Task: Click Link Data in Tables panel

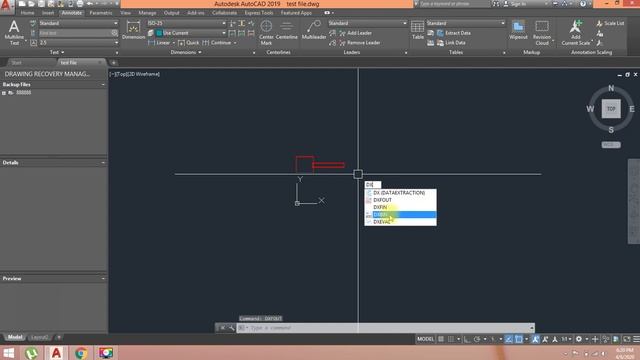Action: [451, 43]
